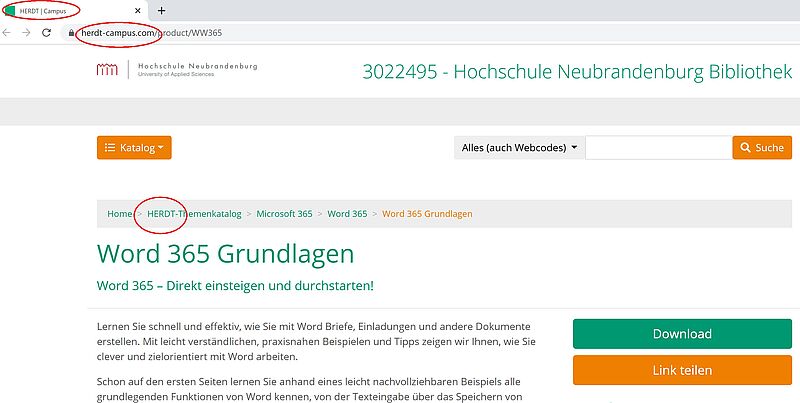Image resolution: width=800 pixels, height=403 pixels.
Task: Click the orange Suche button
Action: [762, 147]
